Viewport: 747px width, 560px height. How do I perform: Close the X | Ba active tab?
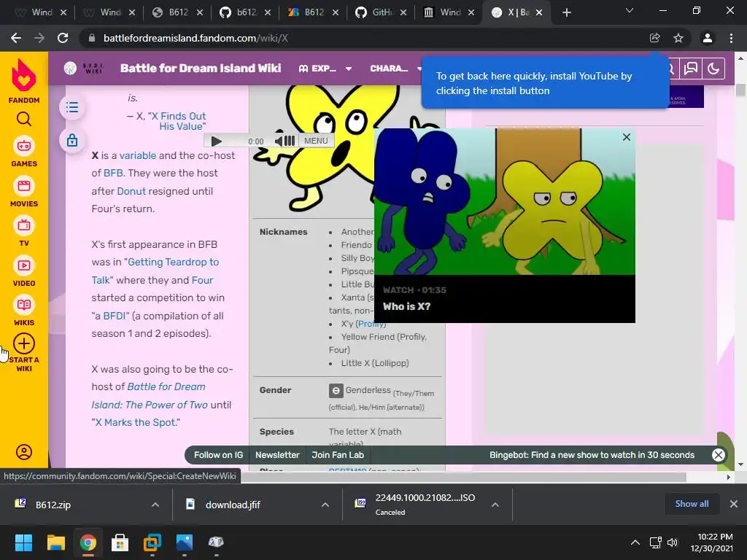tap(539, 12)
